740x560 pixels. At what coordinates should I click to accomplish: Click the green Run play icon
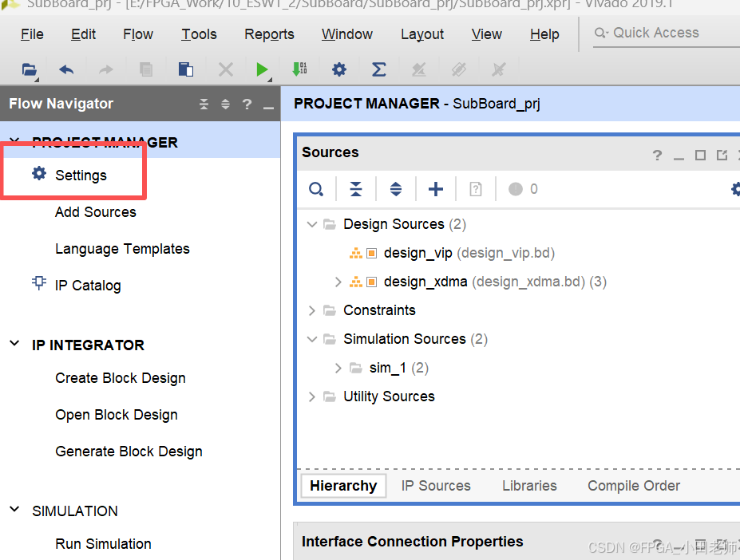[262, 70]
